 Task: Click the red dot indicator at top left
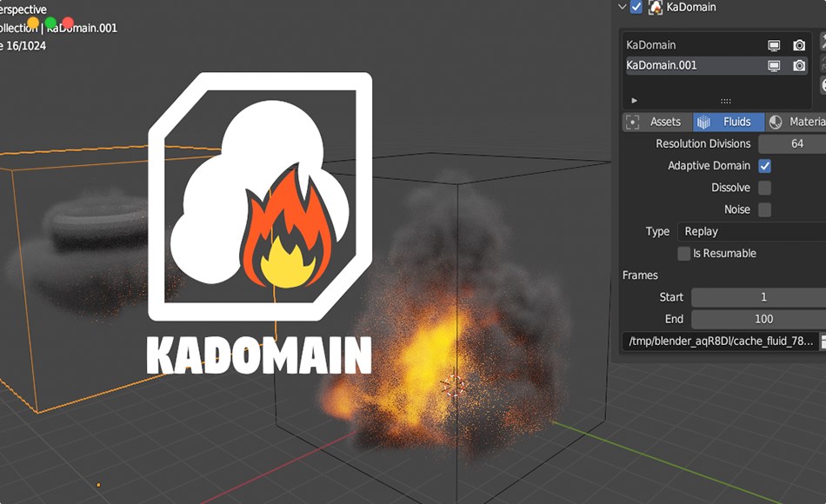pyautogui.click(x=67, y=23)
